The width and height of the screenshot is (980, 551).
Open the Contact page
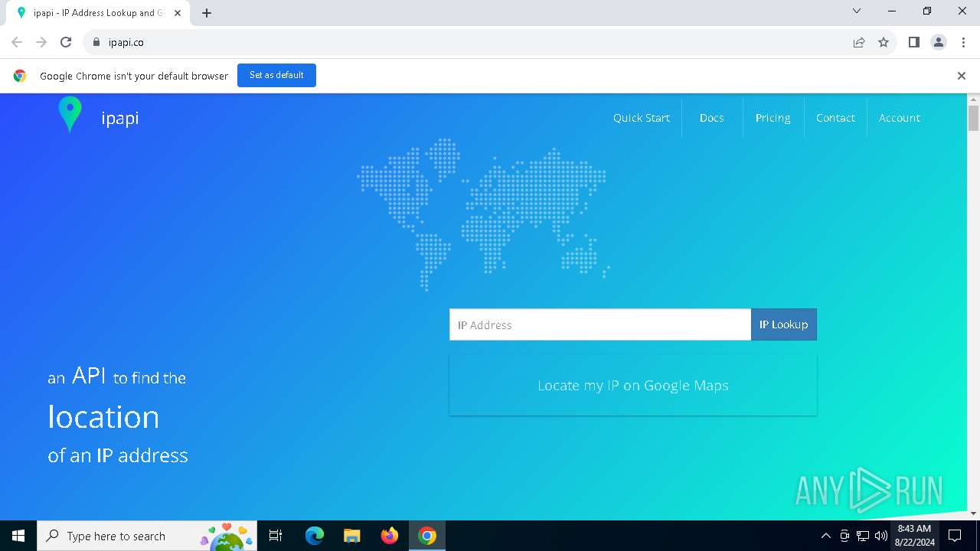[x=835, y=118]
